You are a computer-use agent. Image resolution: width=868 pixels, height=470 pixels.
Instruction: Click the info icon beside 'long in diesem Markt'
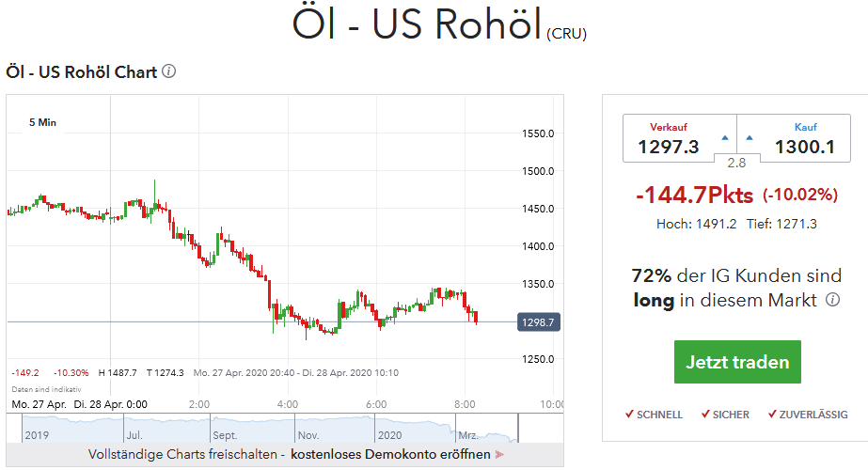tap(832, 300)
